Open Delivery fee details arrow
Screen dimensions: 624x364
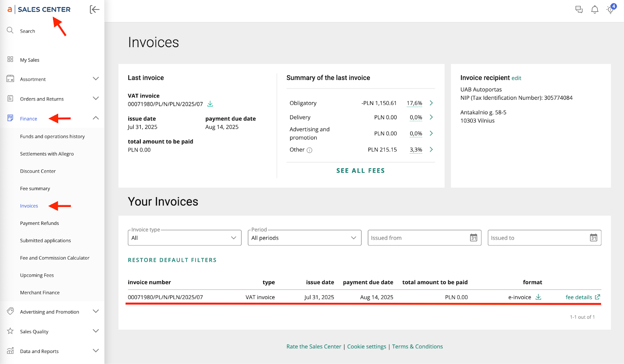431,117
